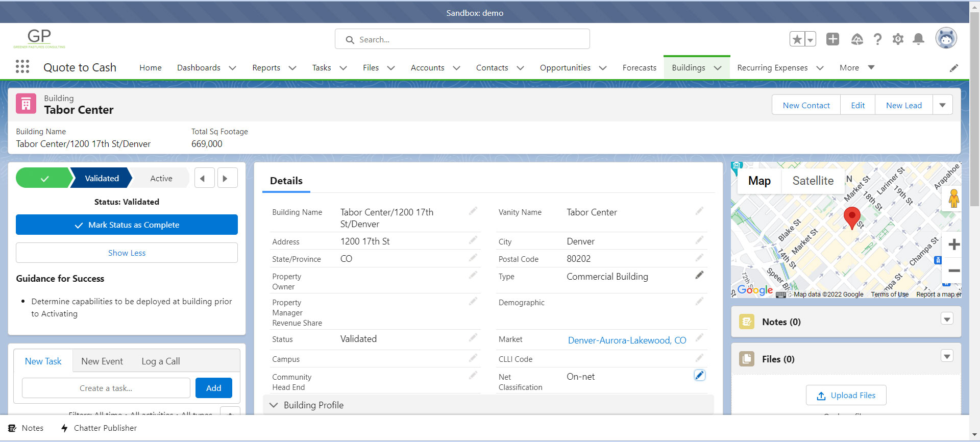Expand the Buildings tab dropdown chevron
The width and height of the screenshot is (980, 442).
718,68
